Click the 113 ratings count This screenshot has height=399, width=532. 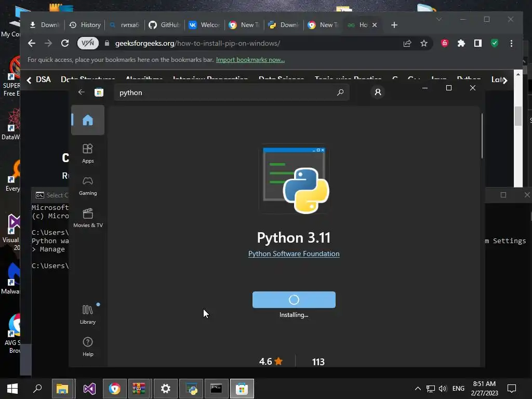[x=318, y=362]
